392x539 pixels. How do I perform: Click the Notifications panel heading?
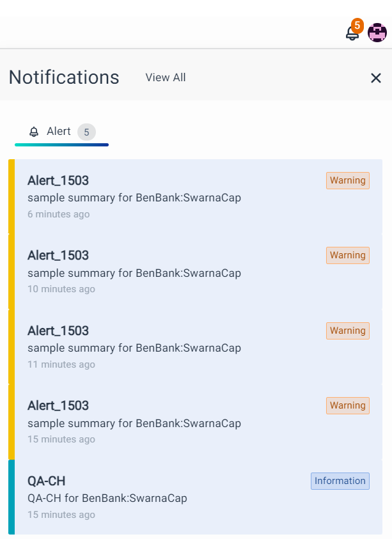64,77
